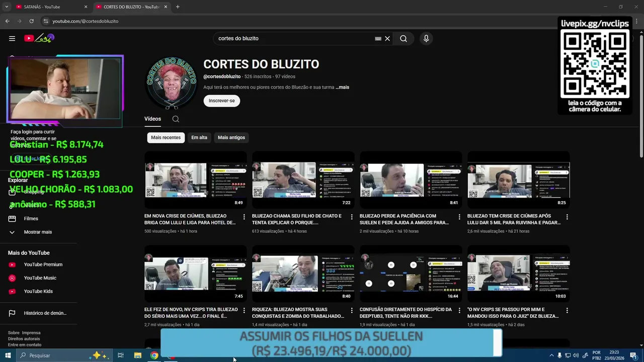644x362 pixels.
Task: Search within channel using magnifier icon
Action: click(x=176, y=119)
